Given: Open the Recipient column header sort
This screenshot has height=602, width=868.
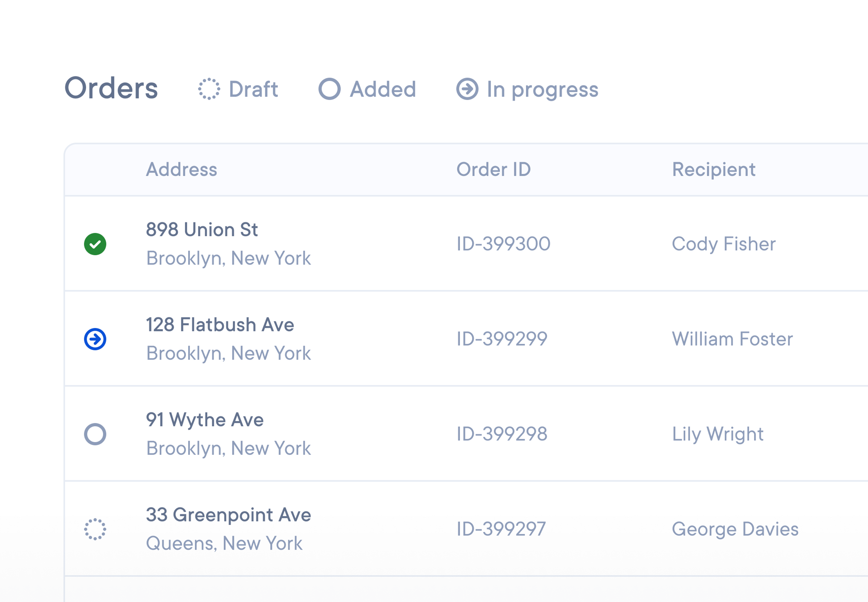Looking at the screenshot, I should click(714, 170).
